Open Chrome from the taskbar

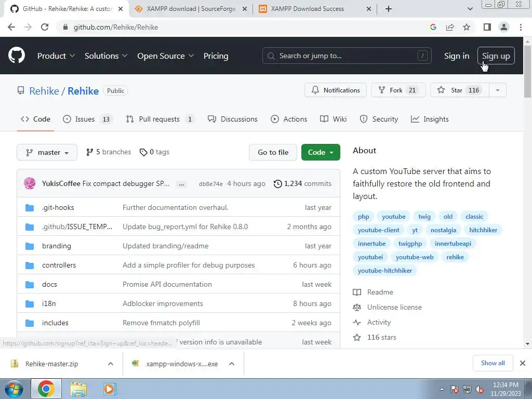46,389
